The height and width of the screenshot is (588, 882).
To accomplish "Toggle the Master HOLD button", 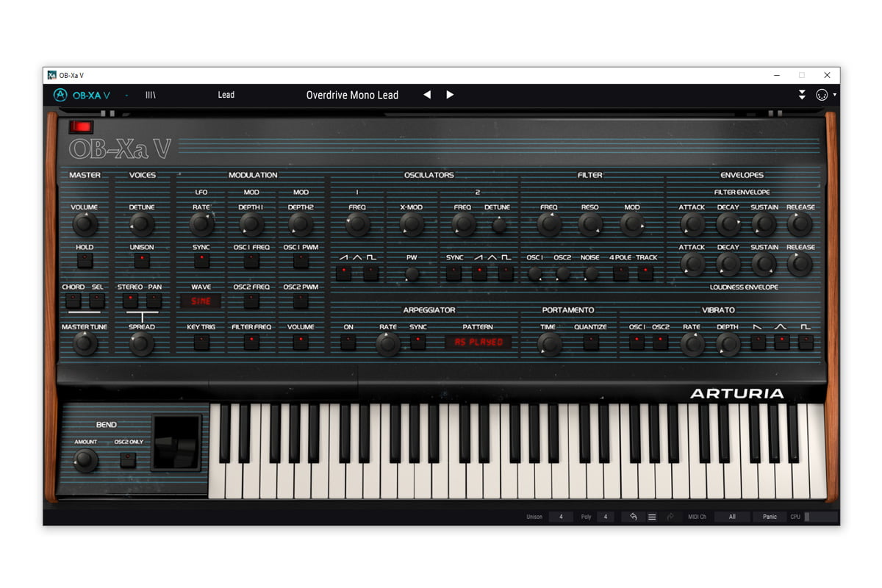I will click(x=85, y=260).
